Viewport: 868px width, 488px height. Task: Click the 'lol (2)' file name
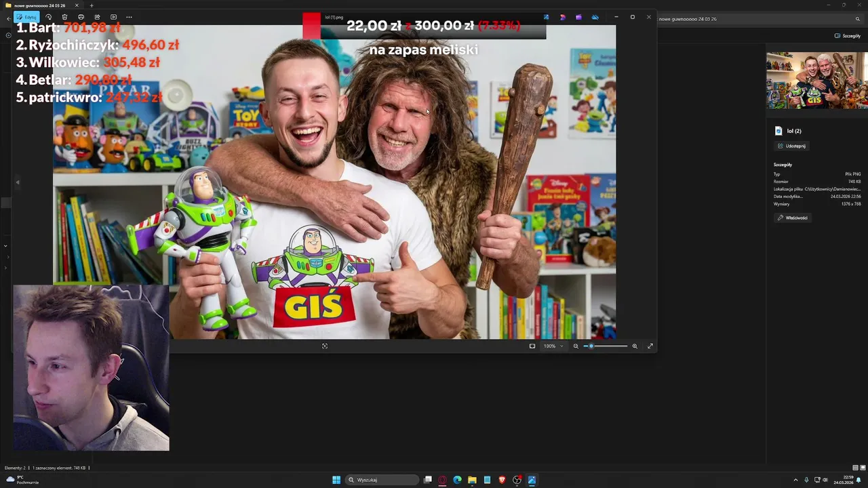pos(794,131)
